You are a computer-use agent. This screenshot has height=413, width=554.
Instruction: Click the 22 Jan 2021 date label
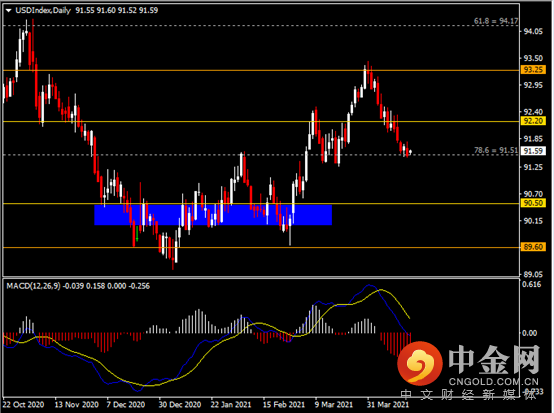pyautogui.click(x=231, y=405)
